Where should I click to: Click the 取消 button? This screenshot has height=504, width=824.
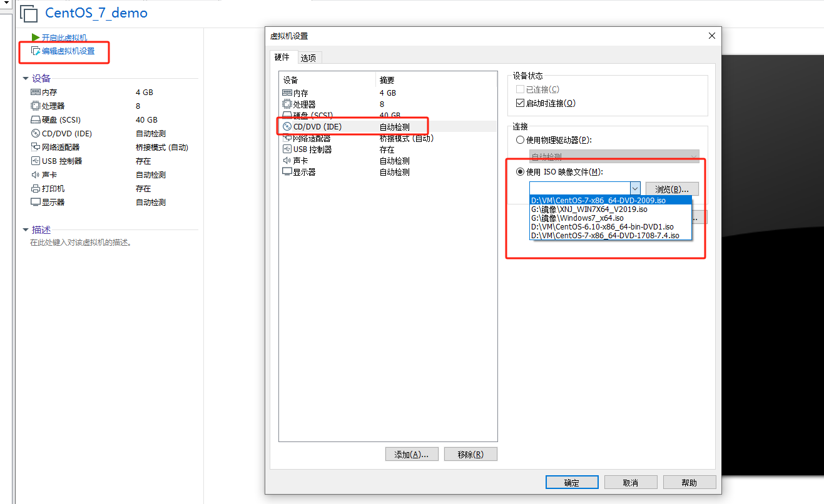631,482
